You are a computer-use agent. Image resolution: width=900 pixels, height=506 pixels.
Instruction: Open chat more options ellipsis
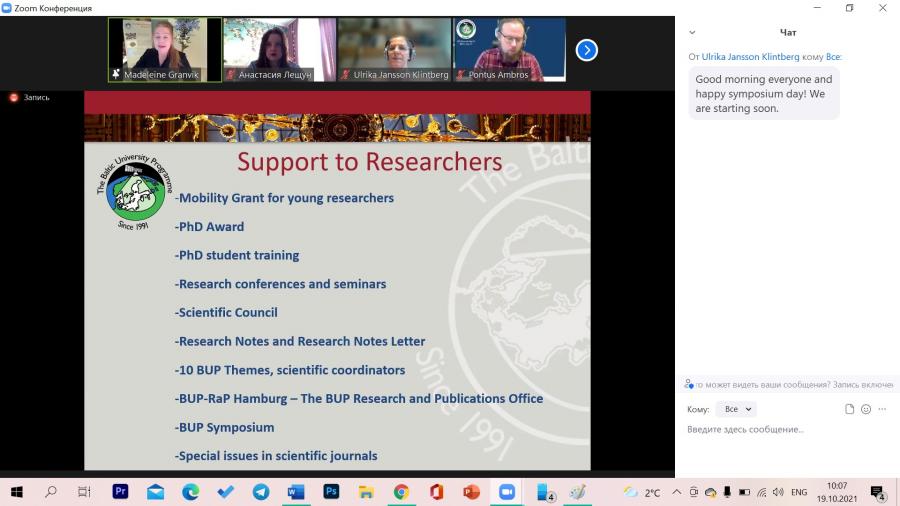882,409
